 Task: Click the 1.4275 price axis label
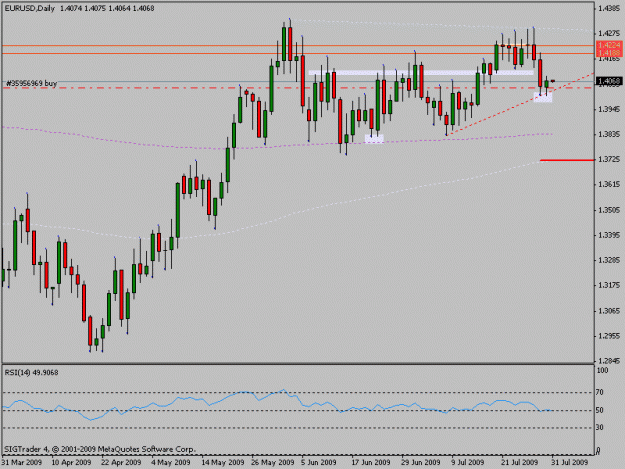point(609,33)
